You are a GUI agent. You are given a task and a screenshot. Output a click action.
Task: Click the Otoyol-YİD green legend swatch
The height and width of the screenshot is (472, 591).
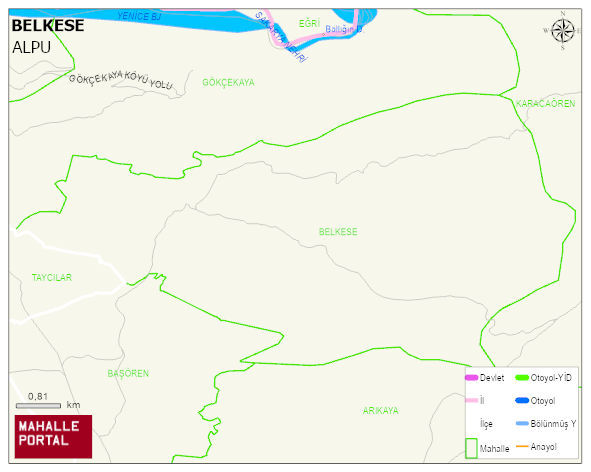[522, 377]
